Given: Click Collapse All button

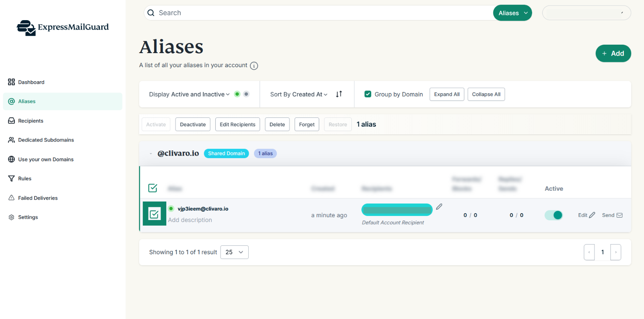Looking at the screenshot, I should coord(486,94).
